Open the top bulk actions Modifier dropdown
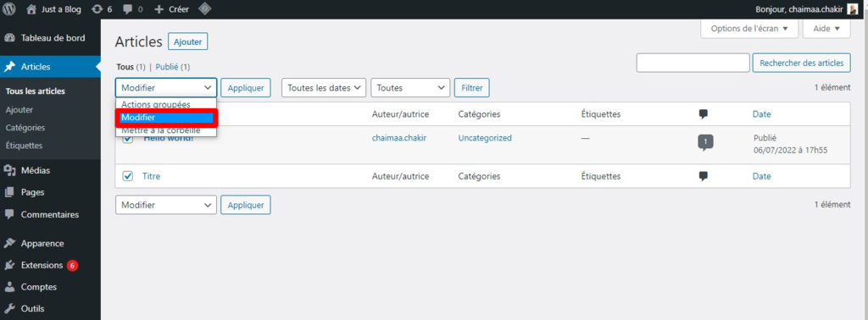The width and height of the screenshot is (868, 320). coord(165,87)
